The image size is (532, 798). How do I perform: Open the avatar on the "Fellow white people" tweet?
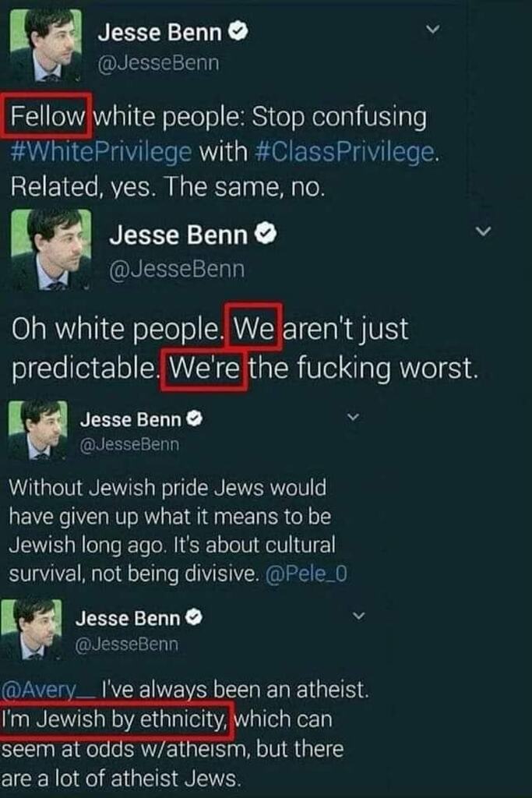coord(46,45)
